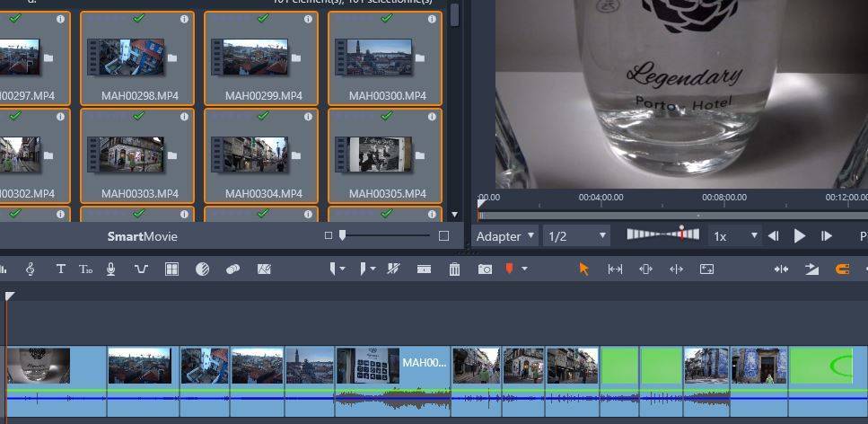The height and width of the screenshot is (424, 868).
Task: Open the multi-camera grid editor
Action: [171, 269]
